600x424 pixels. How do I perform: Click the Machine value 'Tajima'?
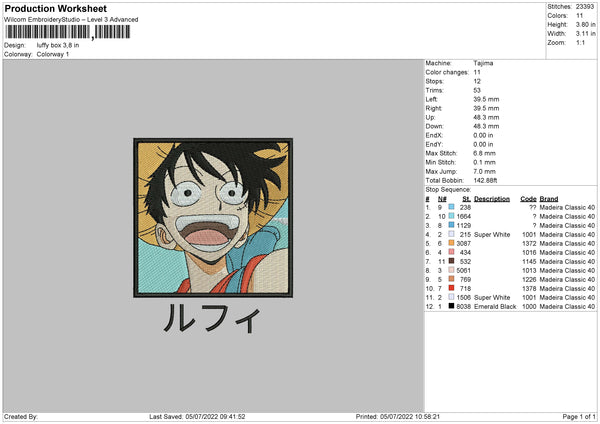pyautogui.click(x=483, y=63)
